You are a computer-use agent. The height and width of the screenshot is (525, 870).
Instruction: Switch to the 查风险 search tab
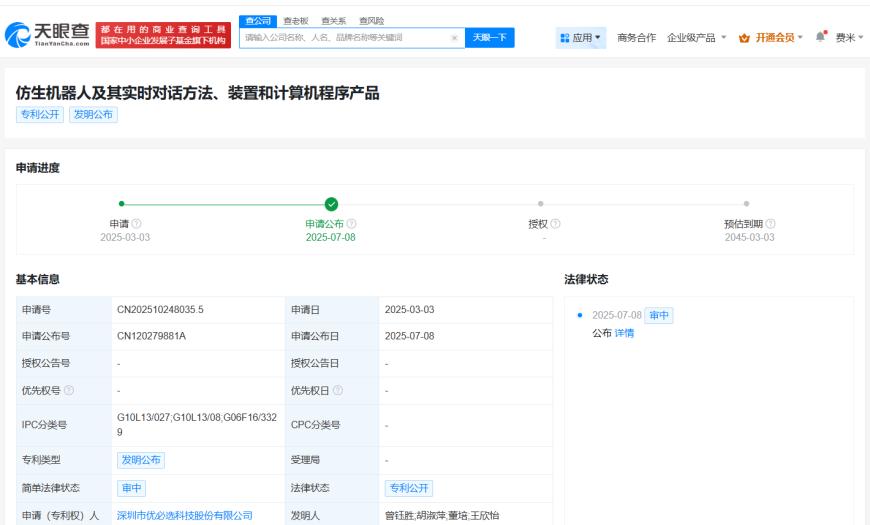(371, 21)
